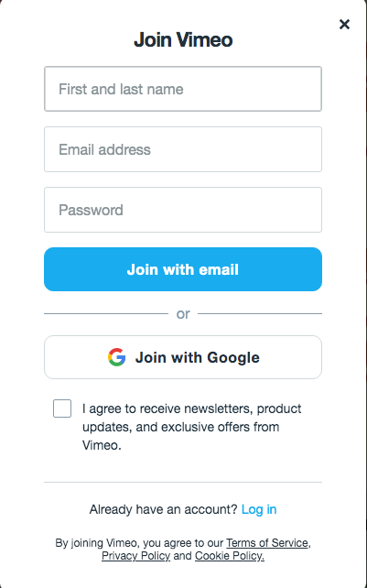
Task: Click into the Email address field
Action: pos(183,149)
